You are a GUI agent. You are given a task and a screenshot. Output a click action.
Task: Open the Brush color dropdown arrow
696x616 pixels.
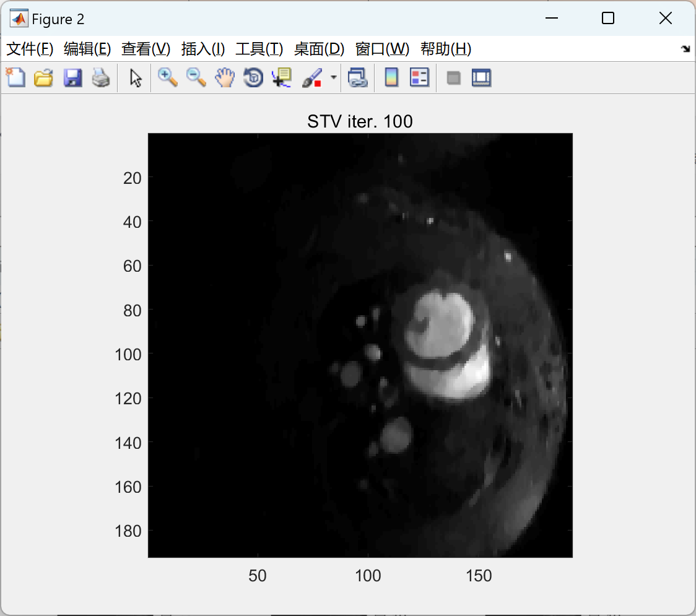pyautogui.click(x=333, y=77)
